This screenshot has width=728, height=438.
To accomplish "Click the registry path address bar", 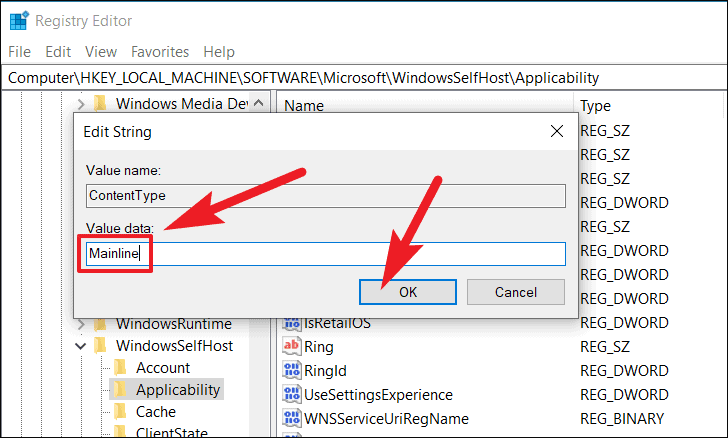I will click(364, 78).
